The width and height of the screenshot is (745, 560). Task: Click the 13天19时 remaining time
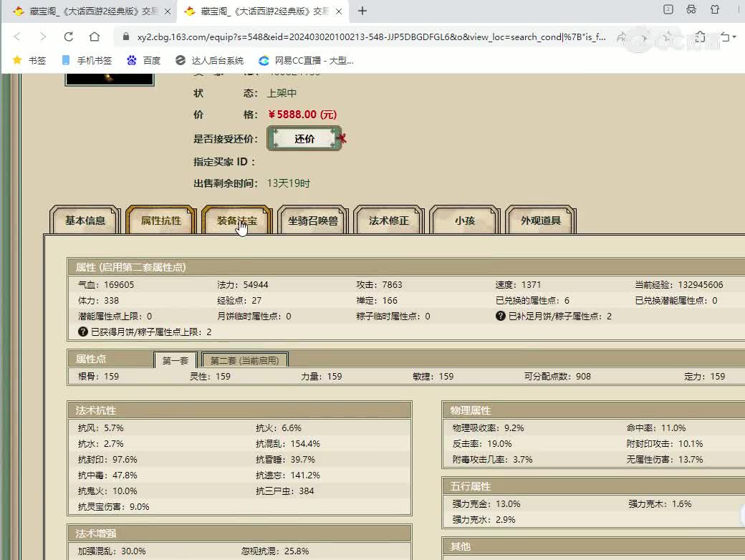(289, 183)
